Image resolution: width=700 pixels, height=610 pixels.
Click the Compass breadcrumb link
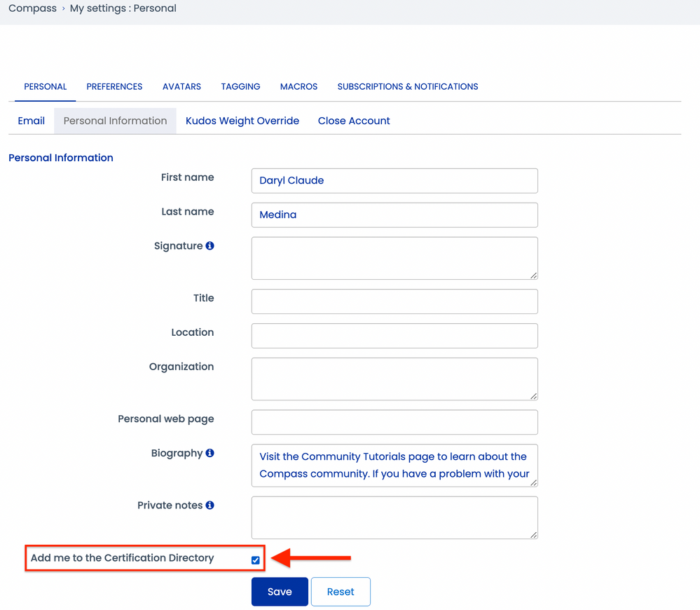point(32,9)
